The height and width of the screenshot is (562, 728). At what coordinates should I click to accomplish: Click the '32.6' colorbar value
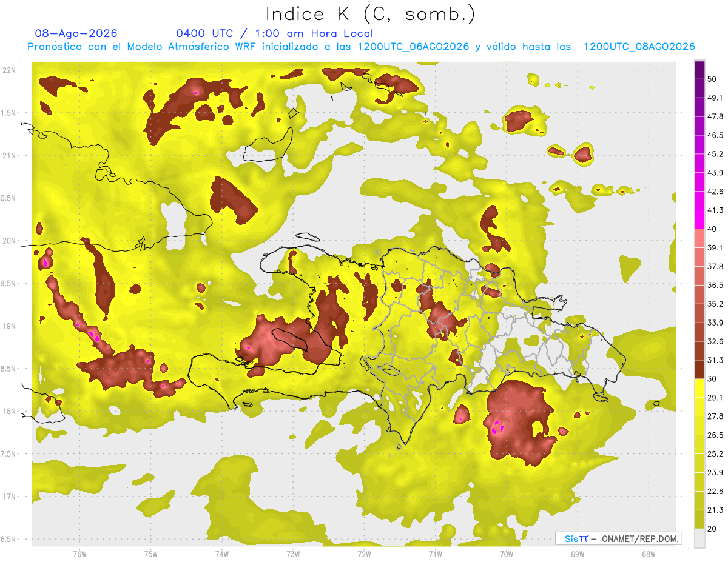[716, 341]
